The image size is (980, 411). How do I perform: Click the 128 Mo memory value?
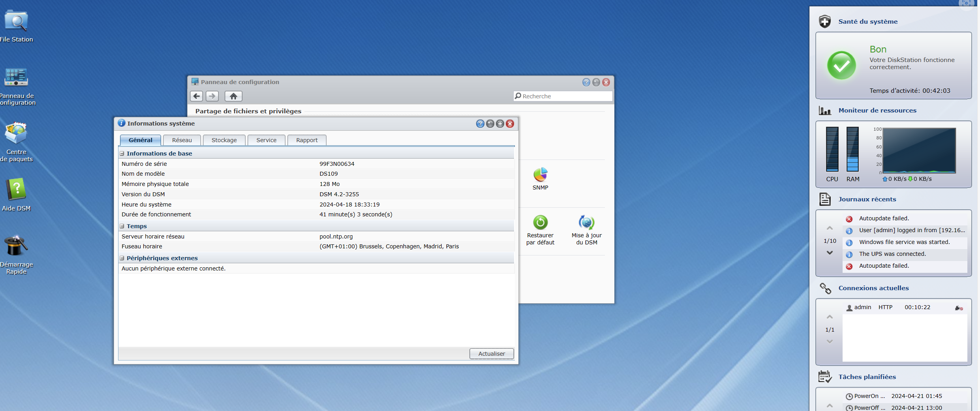coord(329,184)
